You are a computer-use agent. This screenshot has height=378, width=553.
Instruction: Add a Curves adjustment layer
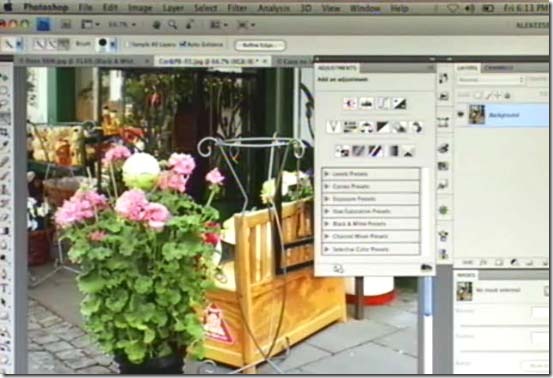383,103
